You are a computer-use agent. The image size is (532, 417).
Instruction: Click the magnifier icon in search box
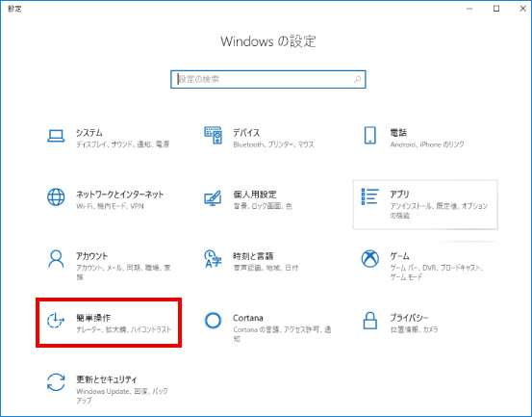coord(357,80)
